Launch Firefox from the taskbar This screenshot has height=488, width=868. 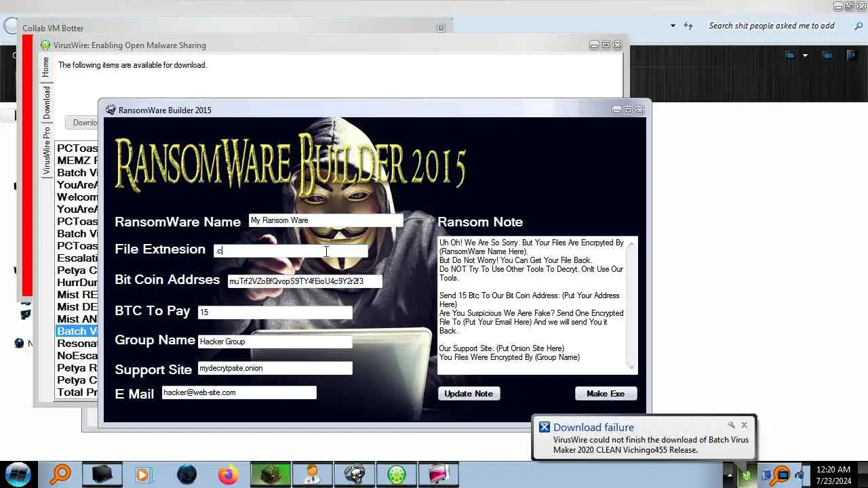tap(229, 474)
